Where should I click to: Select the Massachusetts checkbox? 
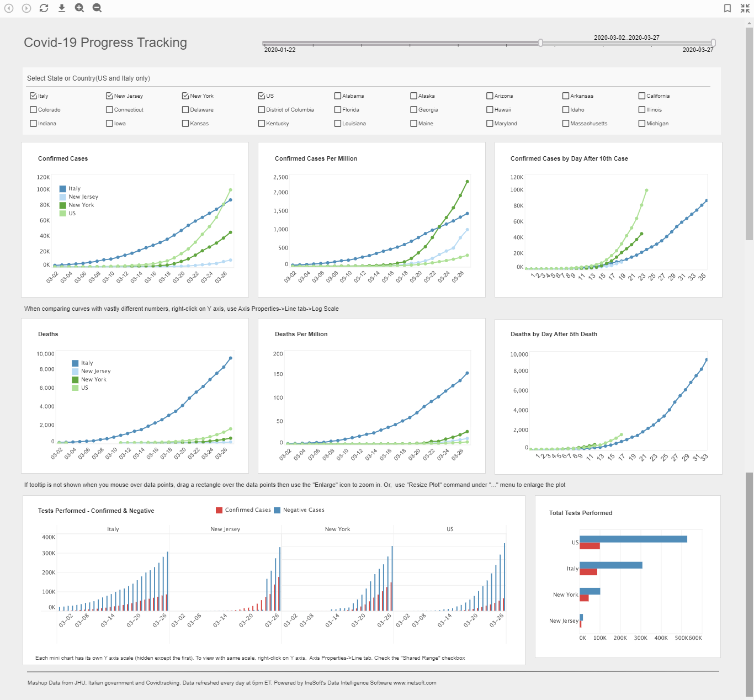pos(566,123)
